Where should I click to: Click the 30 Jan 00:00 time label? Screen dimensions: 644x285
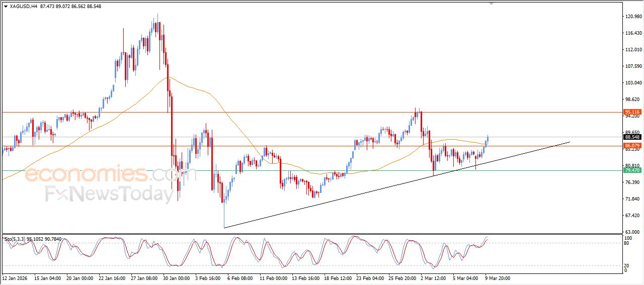(x=177, y=277)
